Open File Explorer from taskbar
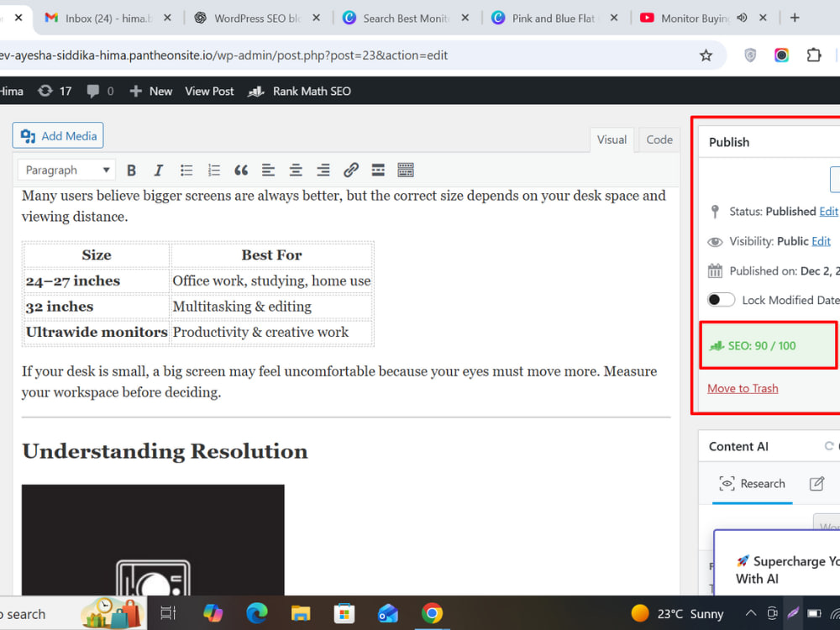This screenshot has width=840, height=630. click(301, 613)
